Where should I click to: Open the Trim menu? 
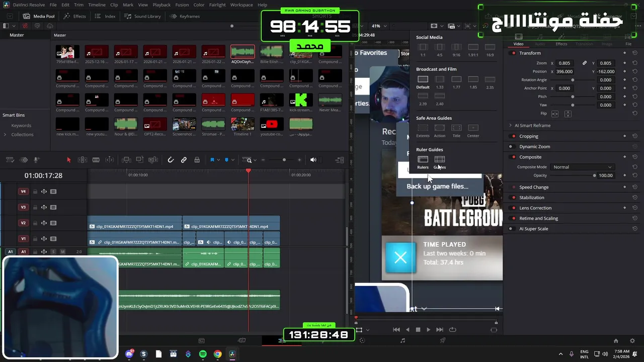click(x=78, y=5)
